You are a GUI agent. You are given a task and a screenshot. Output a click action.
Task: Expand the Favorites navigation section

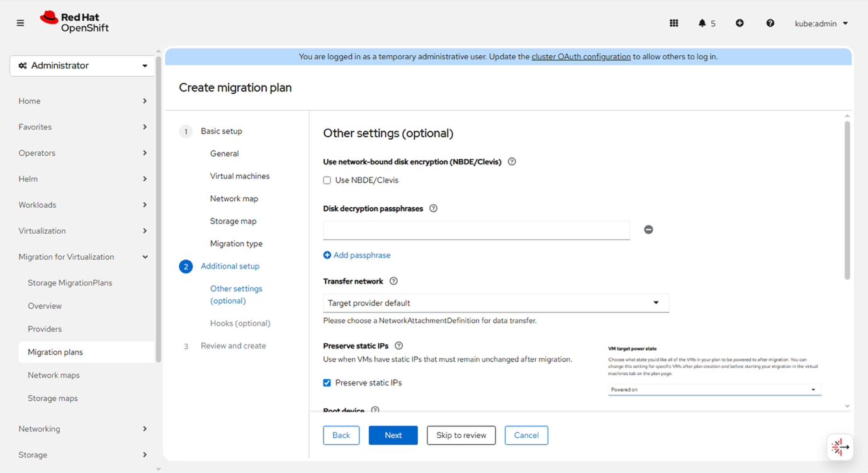pyautogui.click(x=82, y=127)
